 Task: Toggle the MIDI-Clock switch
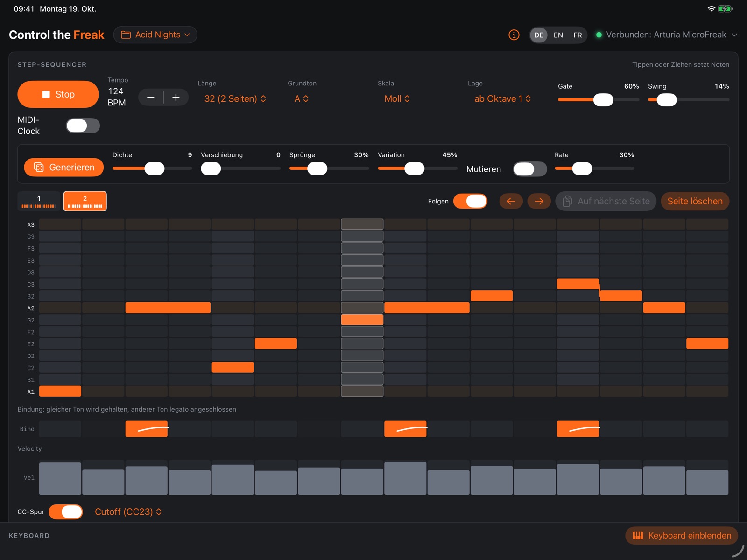pos(83,126)
